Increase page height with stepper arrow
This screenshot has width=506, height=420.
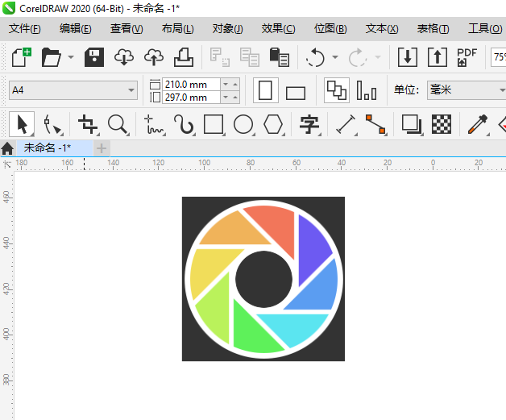(235, 98)
